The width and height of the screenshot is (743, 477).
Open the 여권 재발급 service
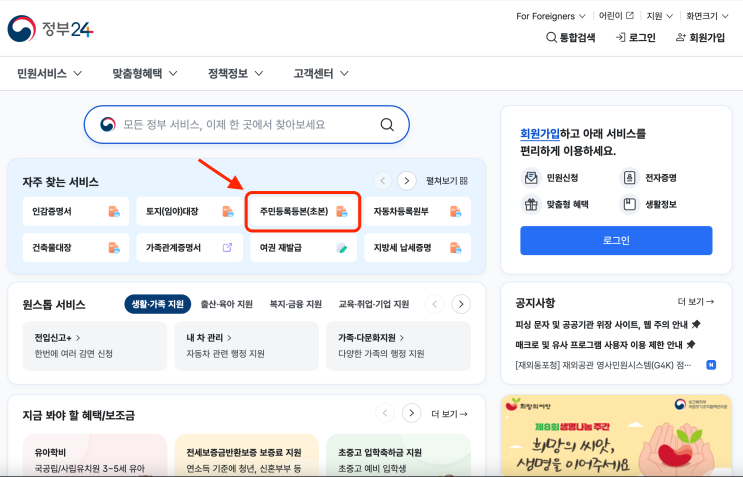pyautogui.click(x=303, y=248)
